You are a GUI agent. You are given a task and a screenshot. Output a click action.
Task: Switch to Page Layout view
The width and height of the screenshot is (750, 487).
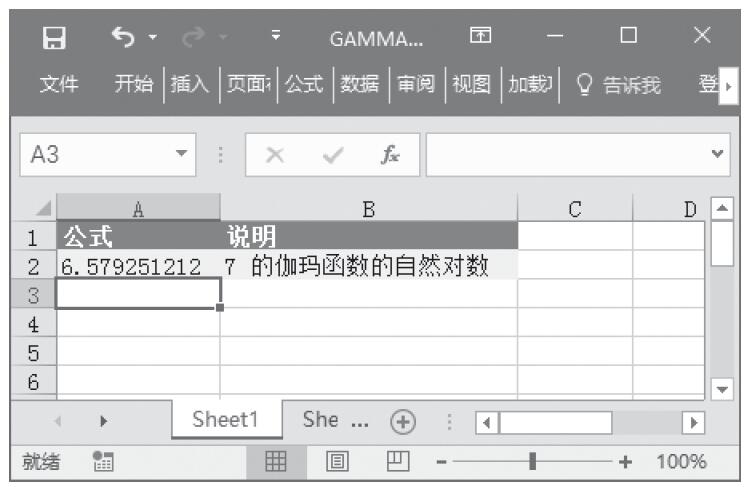(336, 462)
